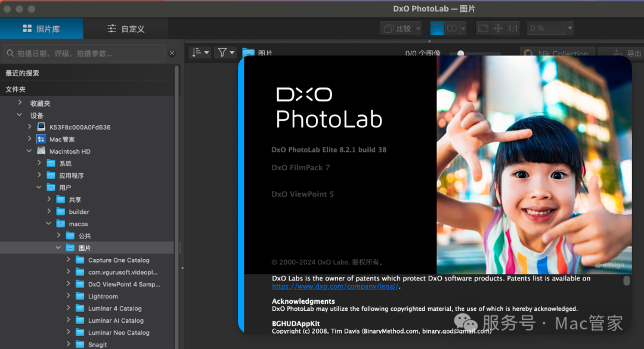Select single image view mode icon
This screenshot has height=349, width=644.
(x=437, y=29)
